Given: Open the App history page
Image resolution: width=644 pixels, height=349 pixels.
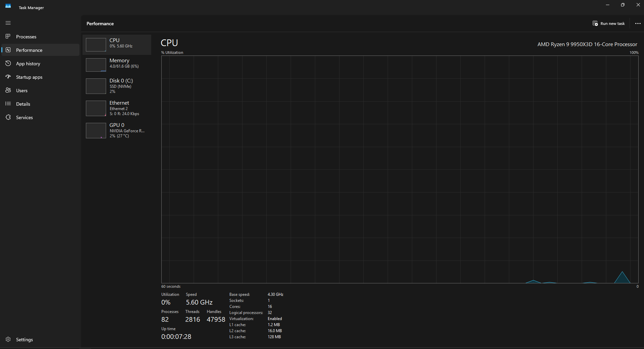Looking at the screenshot, I should tap(40, 63).
